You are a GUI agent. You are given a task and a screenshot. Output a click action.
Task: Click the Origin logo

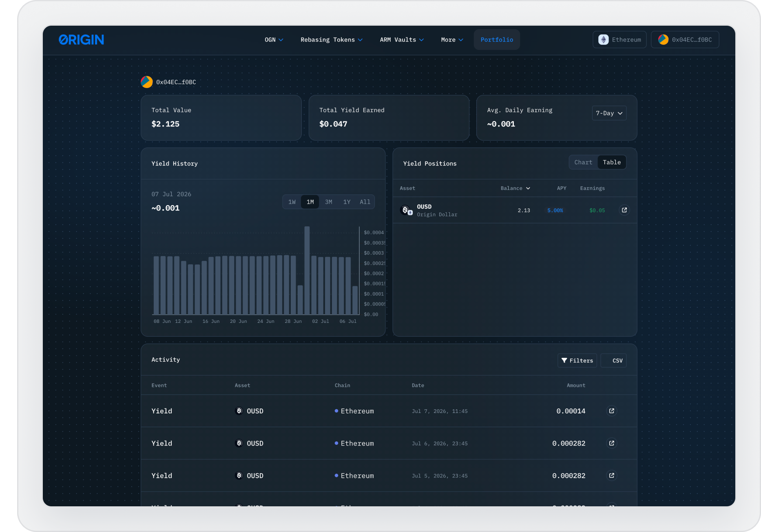81,40
